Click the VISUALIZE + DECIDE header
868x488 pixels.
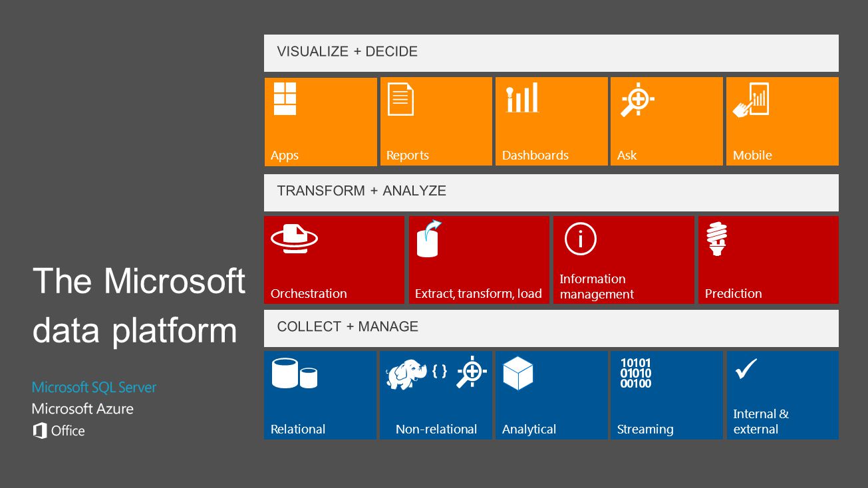tap(551, 53)
